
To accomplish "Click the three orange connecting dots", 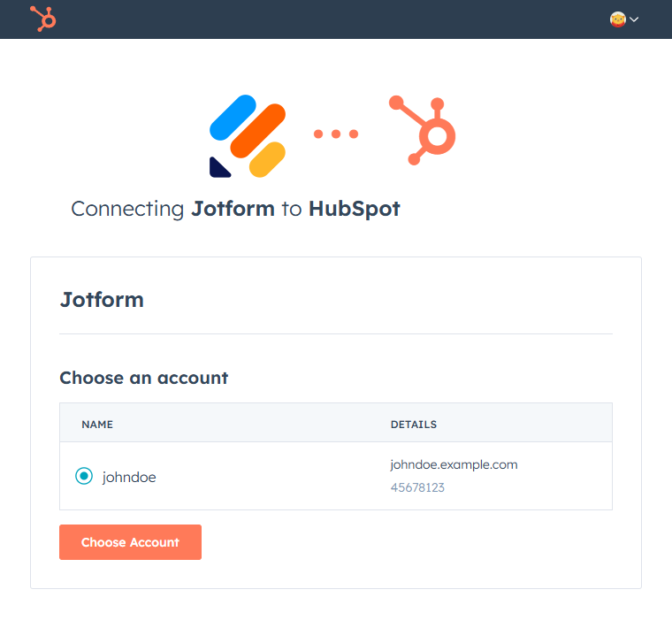I will (336, 134).
